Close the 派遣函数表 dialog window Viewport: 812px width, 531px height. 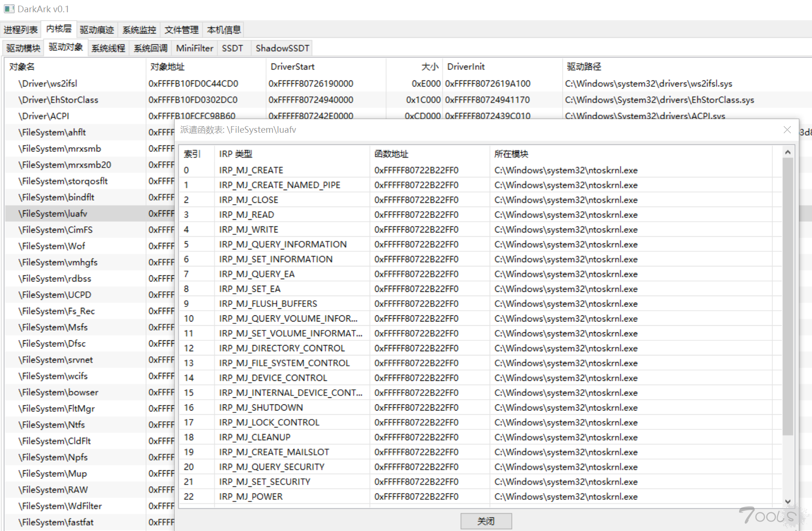[x=787, y=130]
